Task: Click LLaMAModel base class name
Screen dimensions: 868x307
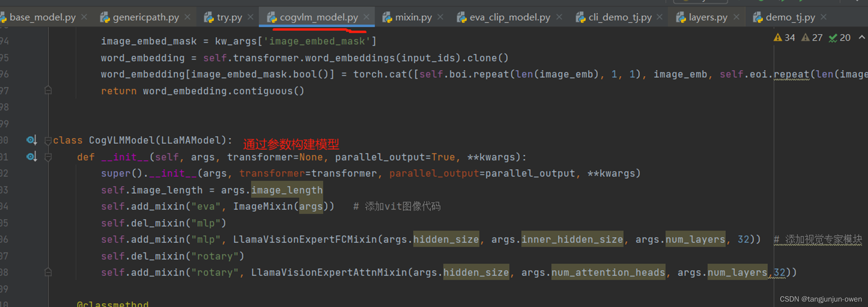Action: 191,140
